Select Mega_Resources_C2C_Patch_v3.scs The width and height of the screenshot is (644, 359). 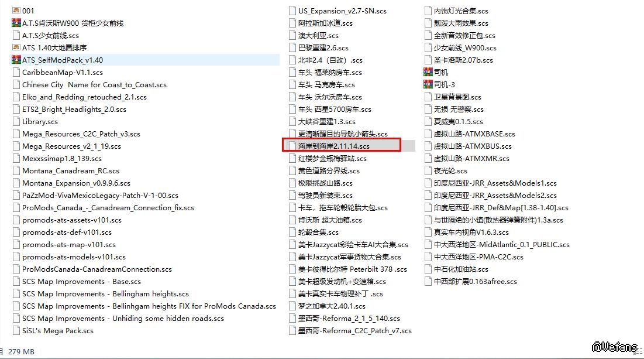click(x=81, y=134)
